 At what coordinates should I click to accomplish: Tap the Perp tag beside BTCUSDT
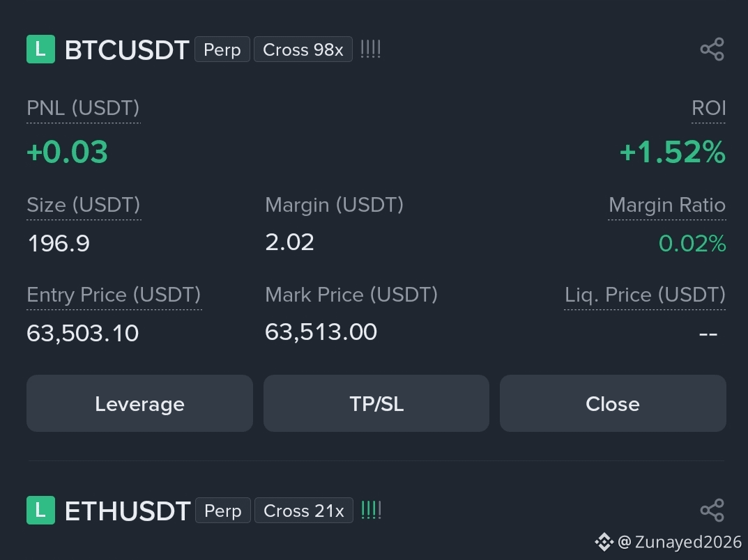(222, 49)
